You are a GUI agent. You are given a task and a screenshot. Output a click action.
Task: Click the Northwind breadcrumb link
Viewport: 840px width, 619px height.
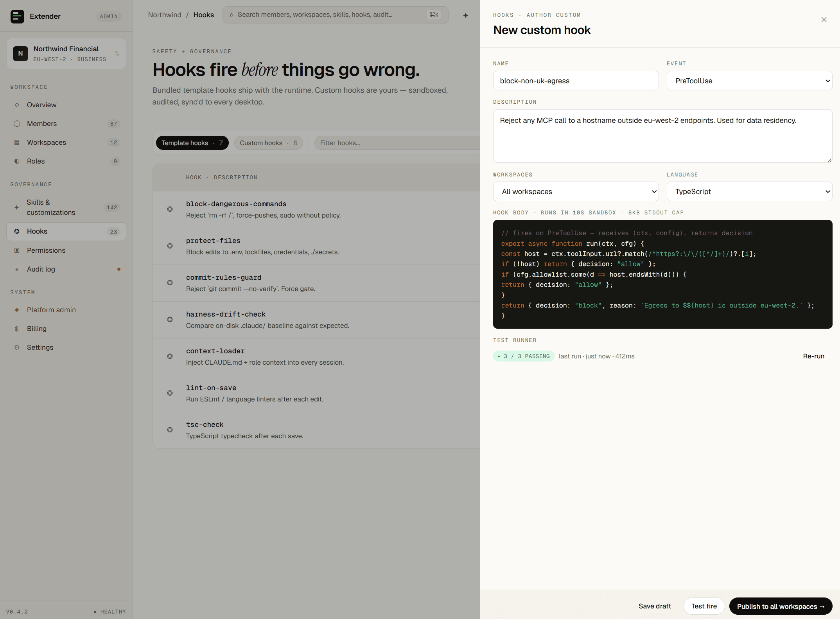(x=165, y=15)
